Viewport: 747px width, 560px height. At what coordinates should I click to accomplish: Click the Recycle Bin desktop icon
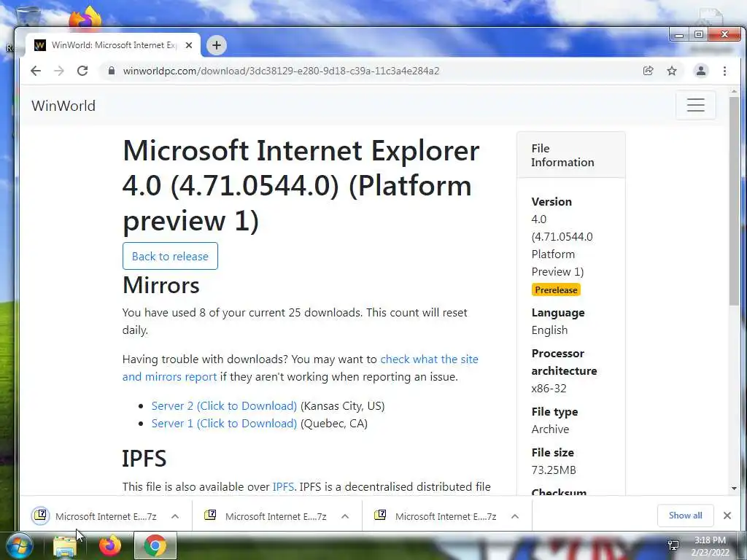tap(28, 17)
